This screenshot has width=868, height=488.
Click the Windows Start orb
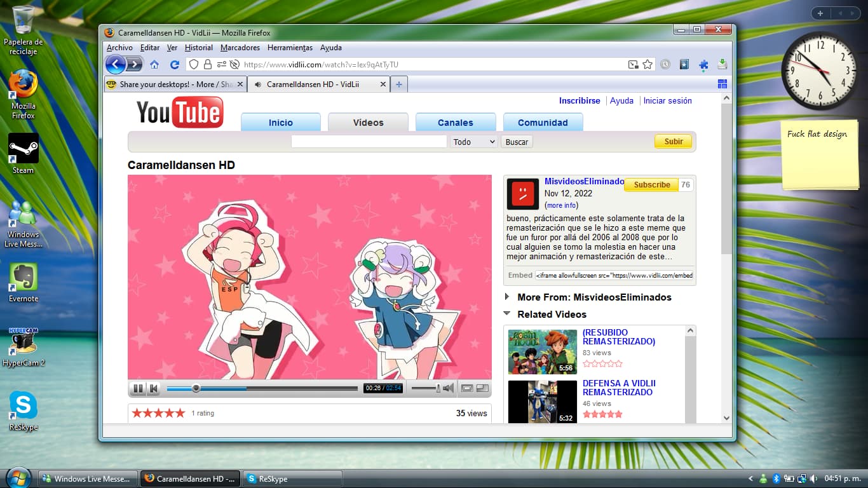(x=18, y=478)
